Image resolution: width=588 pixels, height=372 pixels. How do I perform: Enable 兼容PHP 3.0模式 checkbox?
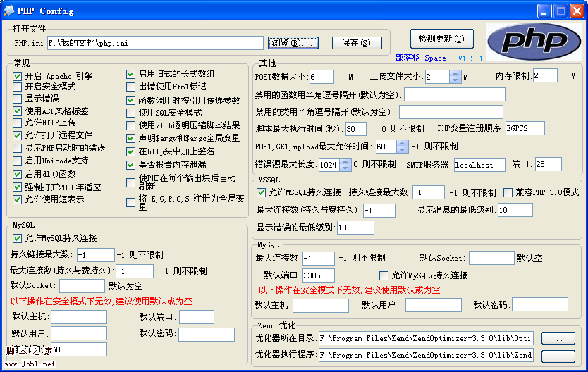[x=508, y=192]
